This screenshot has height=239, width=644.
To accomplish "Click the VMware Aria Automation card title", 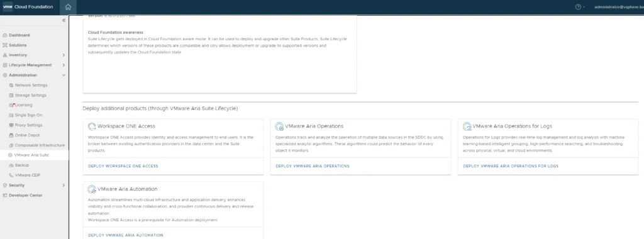I will [127, 189].
